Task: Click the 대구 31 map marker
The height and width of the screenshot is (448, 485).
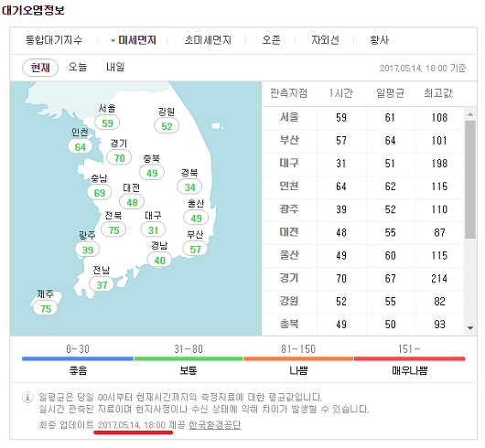Action: point(153,229)
